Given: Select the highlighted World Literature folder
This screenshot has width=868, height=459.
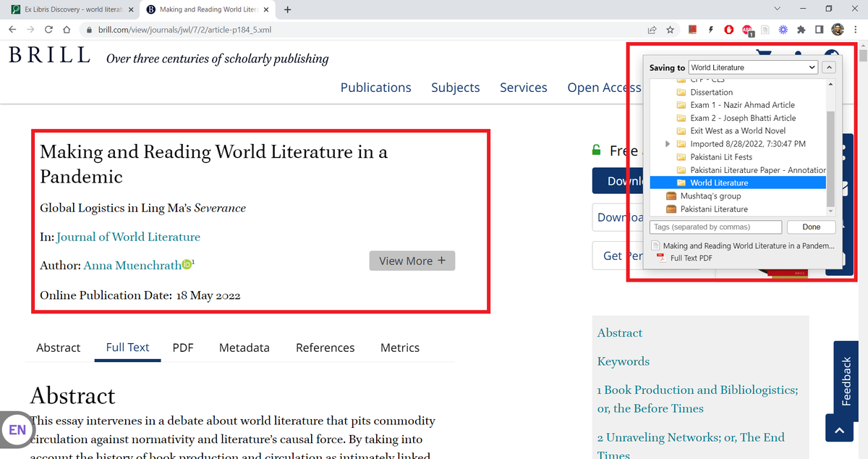Looking at the screenshot, I should click(x=738, y=183).
